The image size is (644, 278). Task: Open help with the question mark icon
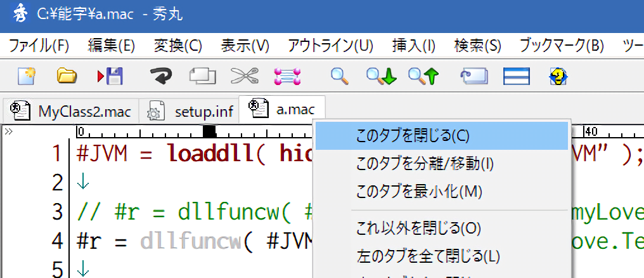tap(557, 77)
